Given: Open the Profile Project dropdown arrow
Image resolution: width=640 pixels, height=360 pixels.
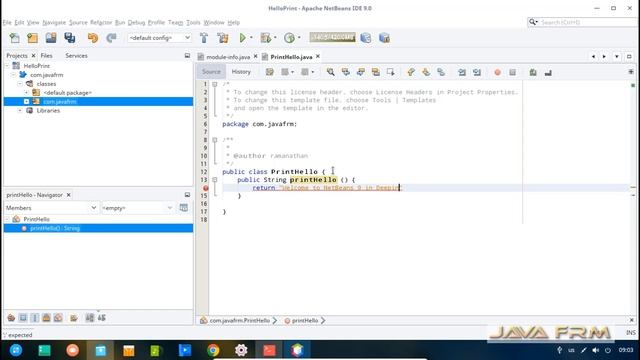Looking at the screenshot, I should [299, 38].
